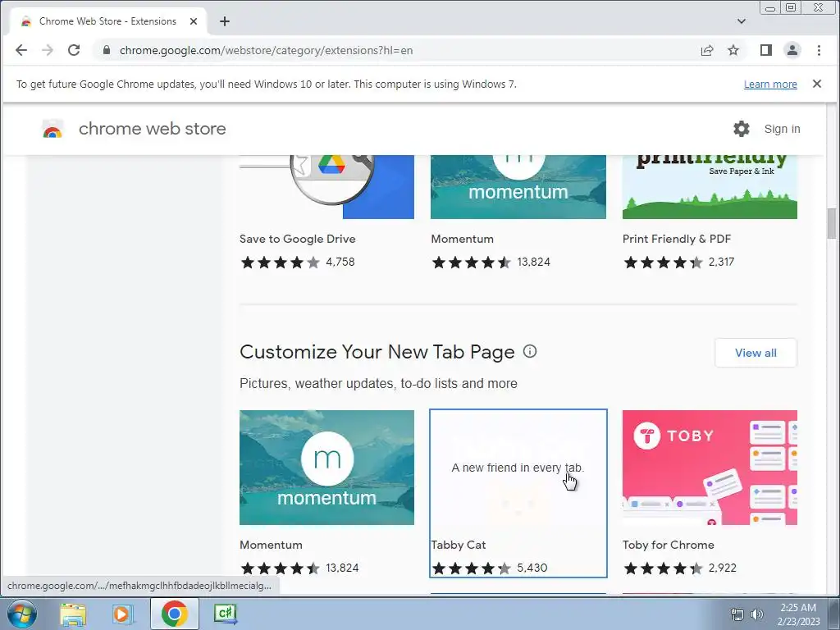The height and width of the screenshot is (630, 840).
Task: Click the Customize Your New Tab Page heading
Action: (x=377, y=352)
